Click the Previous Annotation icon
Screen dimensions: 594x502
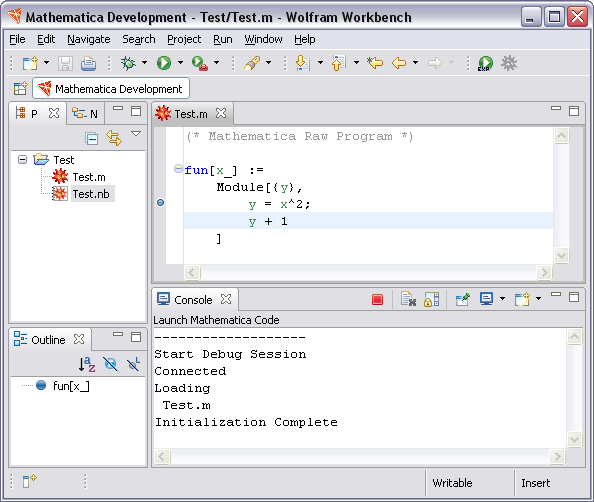click(339, 63)
